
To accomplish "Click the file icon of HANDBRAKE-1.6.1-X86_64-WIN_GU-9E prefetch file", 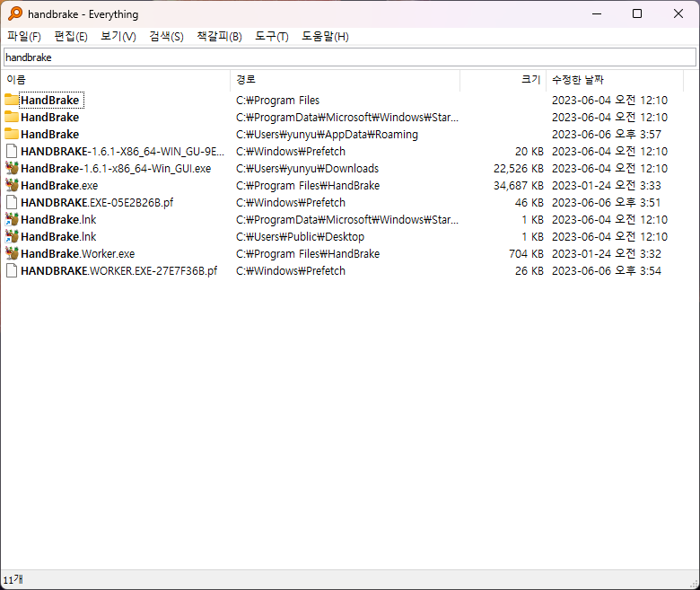I will [12, 152].
